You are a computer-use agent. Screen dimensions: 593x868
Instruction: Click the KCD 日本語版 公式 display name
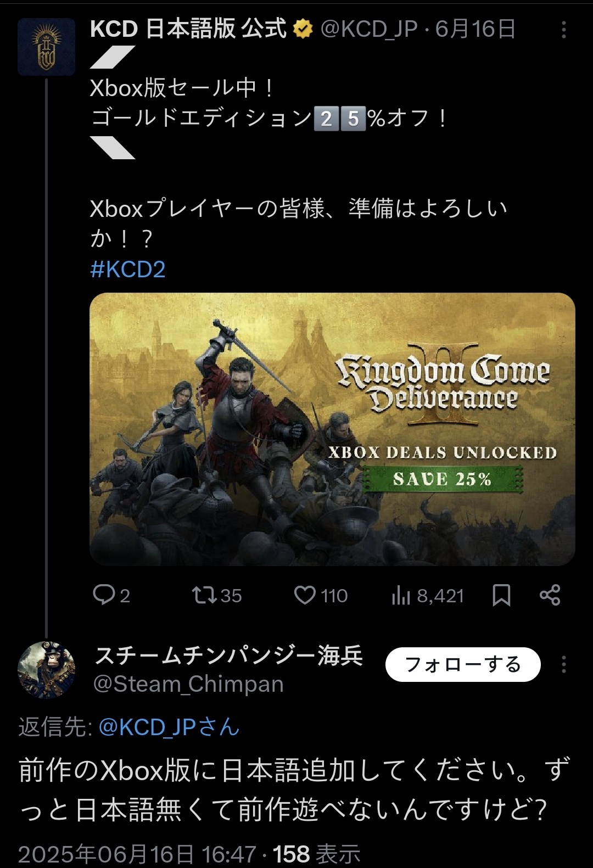click(x=188, y=29)
